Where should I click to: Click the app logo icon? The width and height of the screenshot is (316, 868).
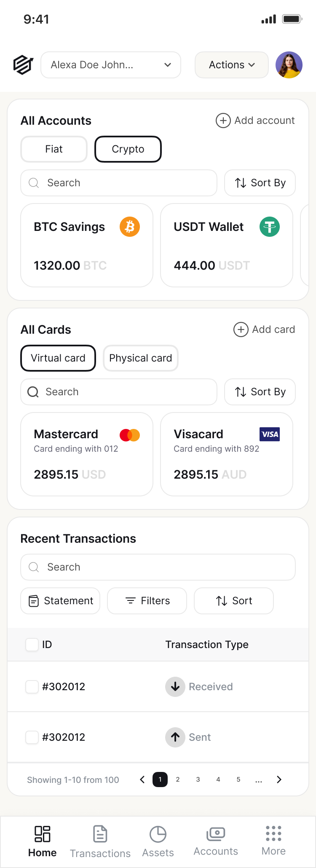click(x=23, y=65)
